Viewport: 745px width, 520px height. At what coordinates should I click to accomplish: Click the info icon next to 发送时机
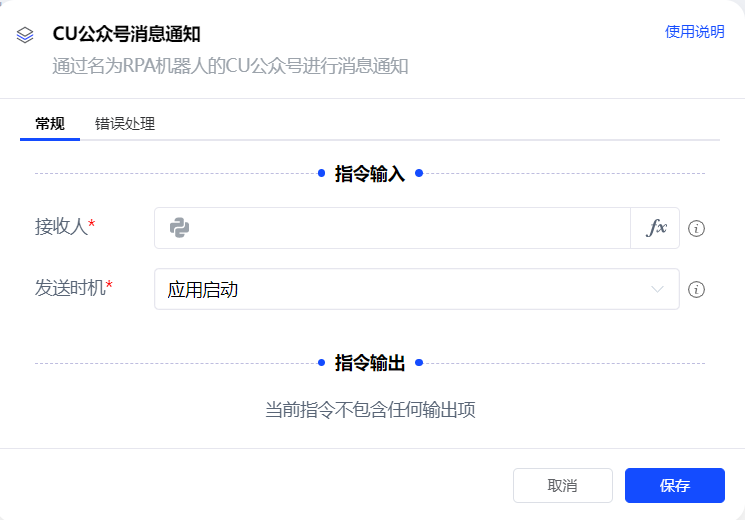(697, 290)
